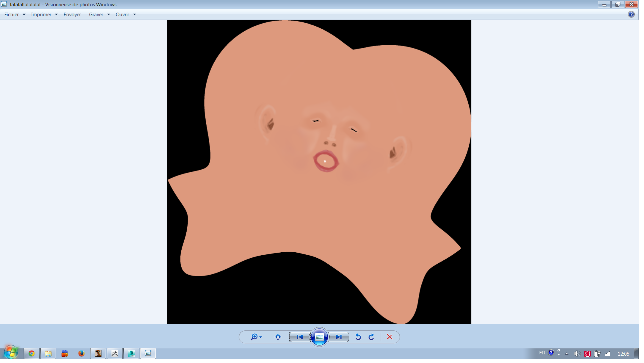Open the portrait-icon app in the taskbar
Image resolution: width=644 pixels, height=363 pixels.
[x=98, y=353]
